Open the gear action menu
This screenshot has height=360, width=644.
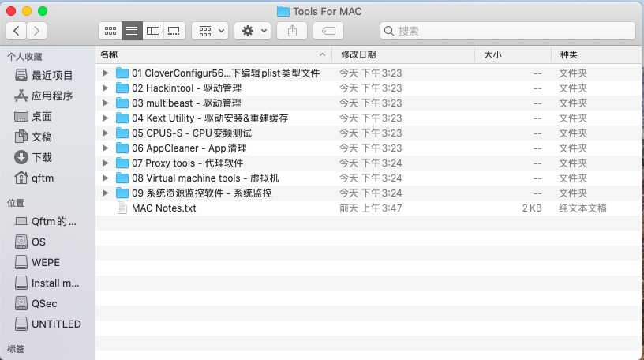[x=253, y=31]
